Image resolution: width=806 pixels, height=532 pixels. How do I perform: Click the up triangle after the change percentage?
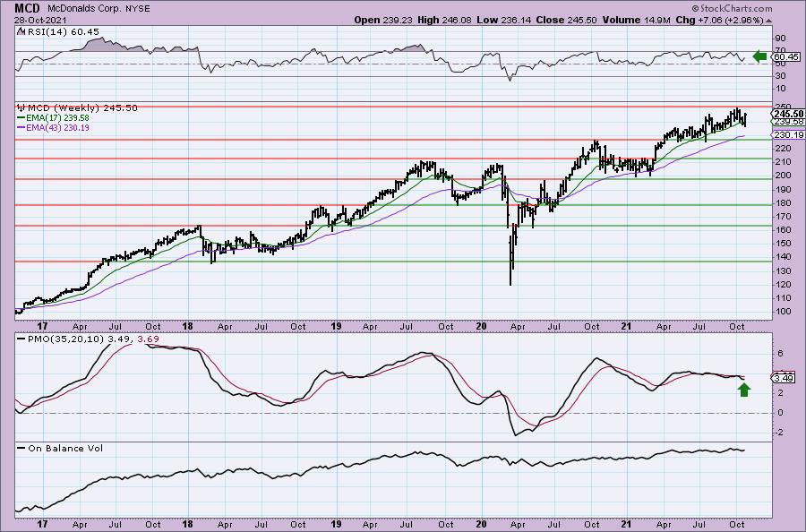768,21
